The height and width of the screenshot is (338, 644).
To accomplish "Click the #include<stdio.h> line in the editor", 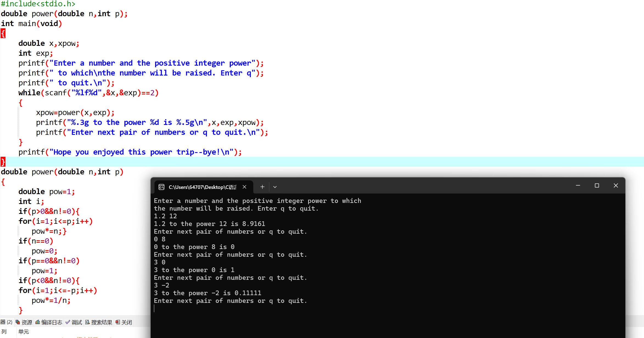I will pyautogui.click(x=38, y=4).
